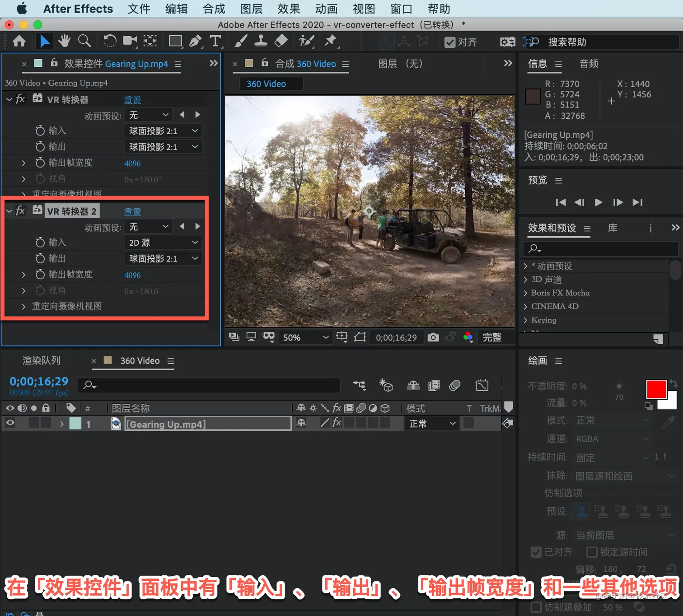This screenshot has height=616, width=683.
Task: Open 输出 dropdown in VR 转换器 2
Action: 163,258
